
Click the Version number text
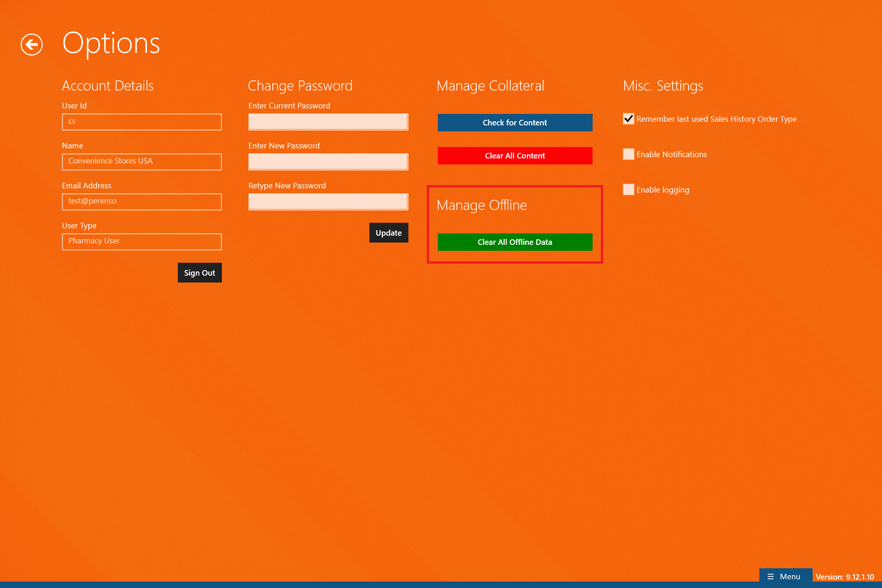844,577
